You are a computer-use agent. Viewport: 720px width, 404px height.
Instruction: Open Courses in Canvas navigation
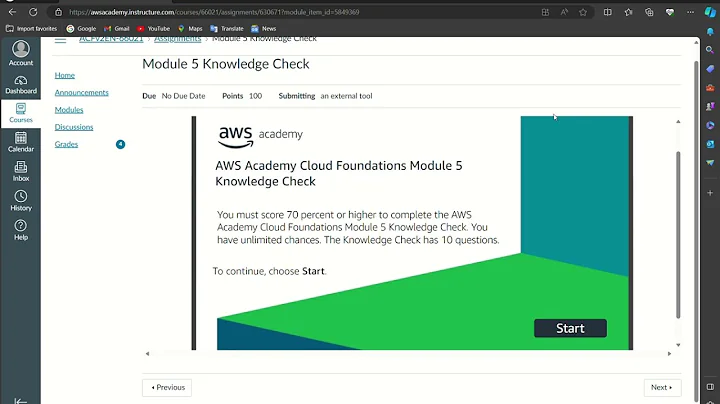pos(21,113)
